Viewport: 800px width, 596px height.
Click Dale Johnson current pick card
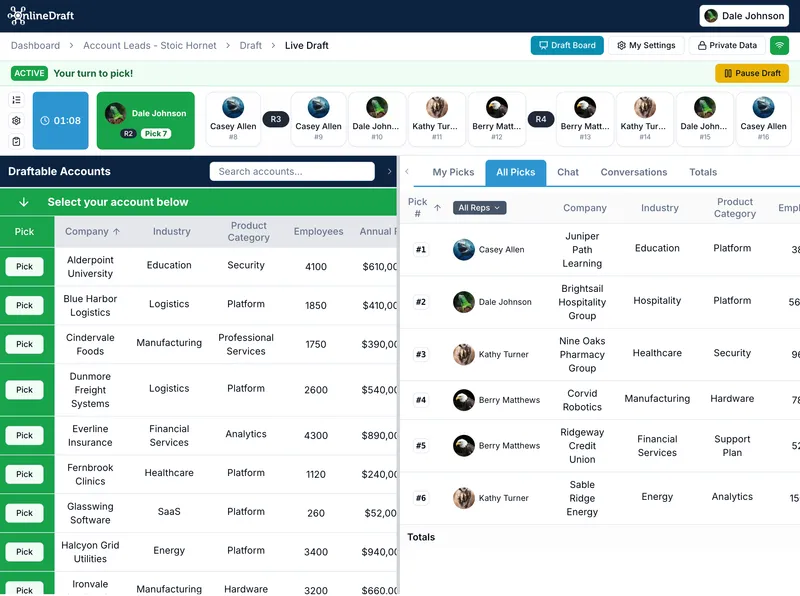point(145,120)
